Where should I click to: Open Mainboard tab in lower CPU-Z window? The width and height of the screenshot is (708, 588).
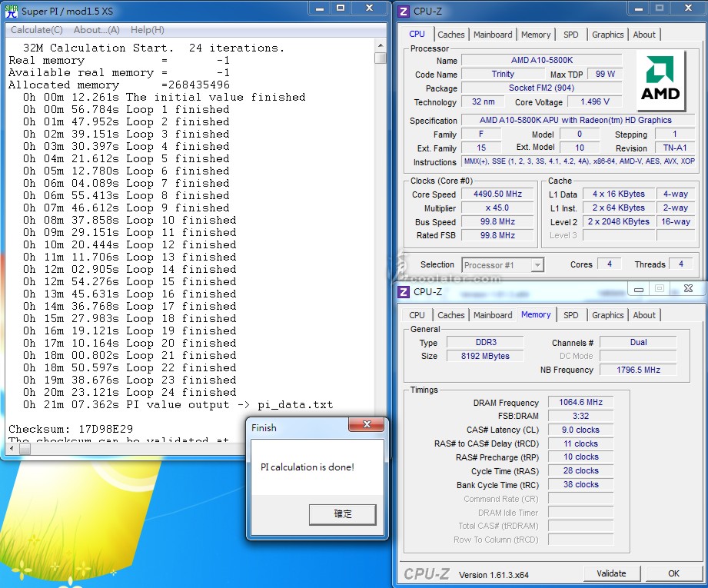(493, 315)
